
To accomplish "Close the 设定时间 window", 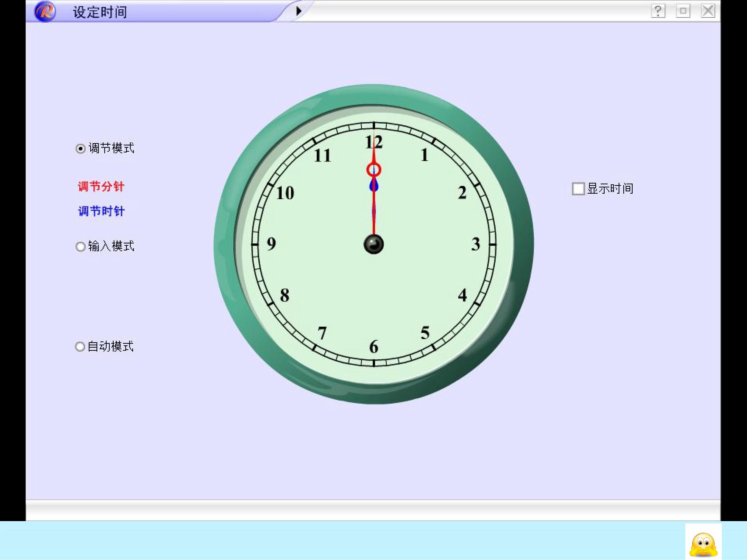I will click(708, 11).
